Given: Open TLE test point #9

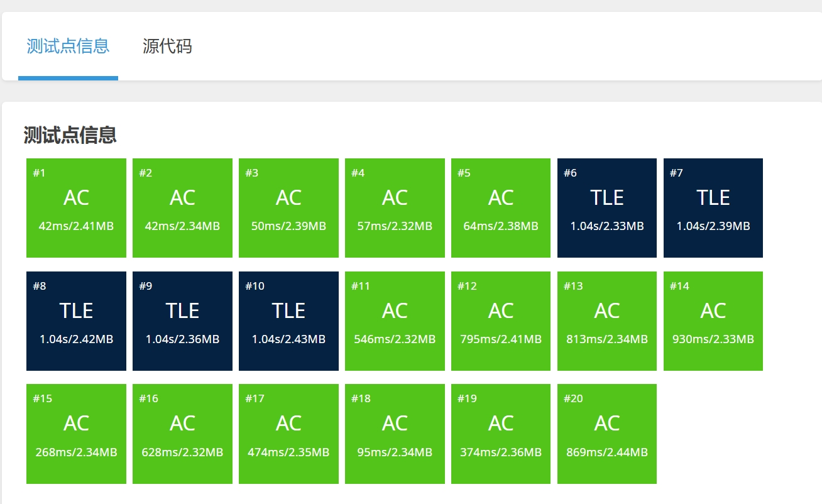Looking at the screenshot, I should pyautogui.click(x=182, y=321).
